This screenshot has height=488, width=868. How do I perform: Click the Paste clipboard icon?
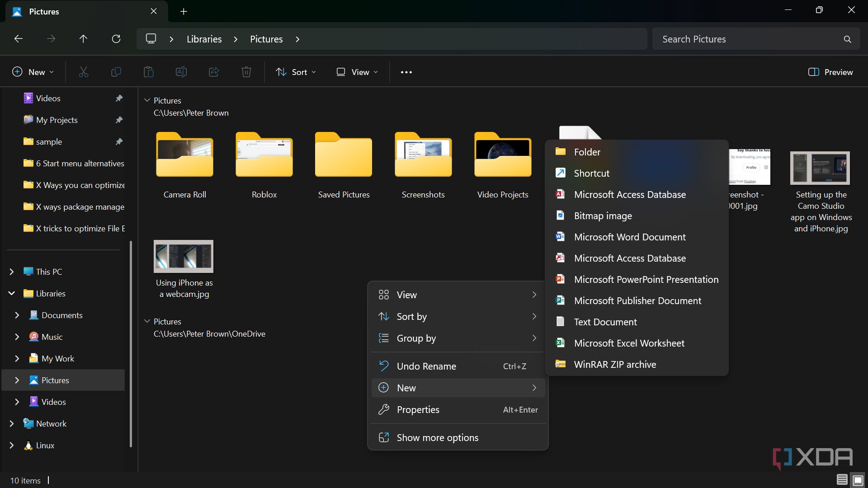[x=149, y=72]
